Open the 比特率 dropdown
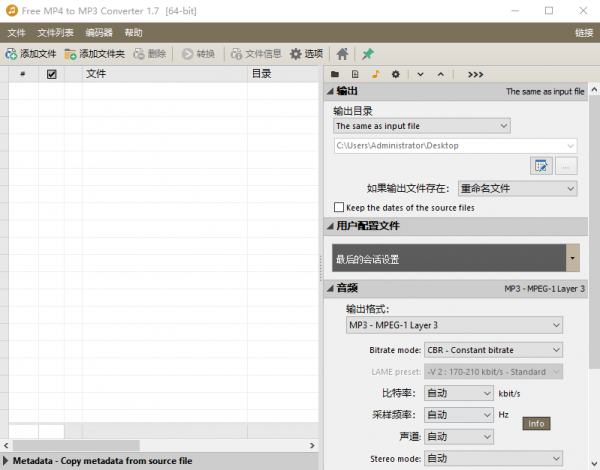This screenshot has height=470, width=600. tap(458, 393)
